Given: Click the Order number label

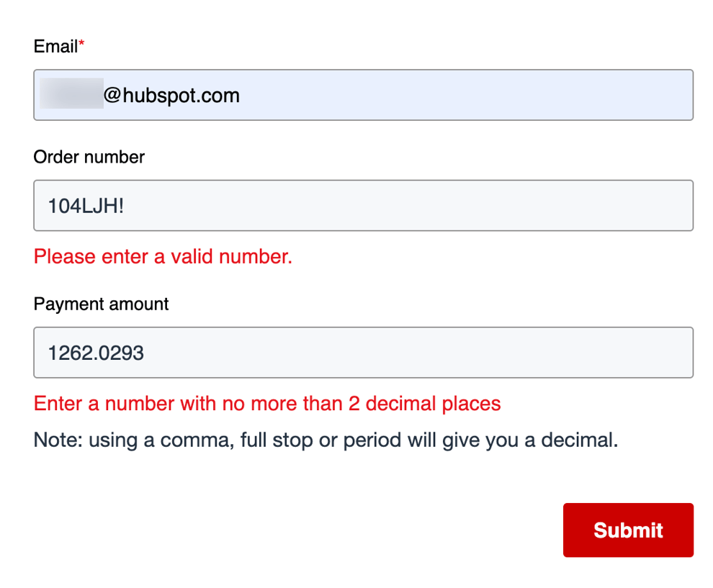Looking at the screenshot, I should pyautogui.click(x=89, y=157).
